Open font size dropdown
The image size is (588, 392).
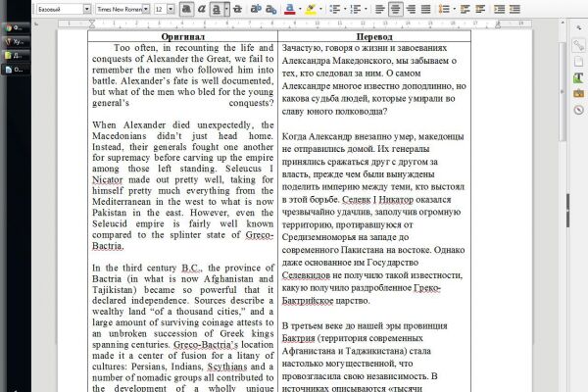coord(171,9)
